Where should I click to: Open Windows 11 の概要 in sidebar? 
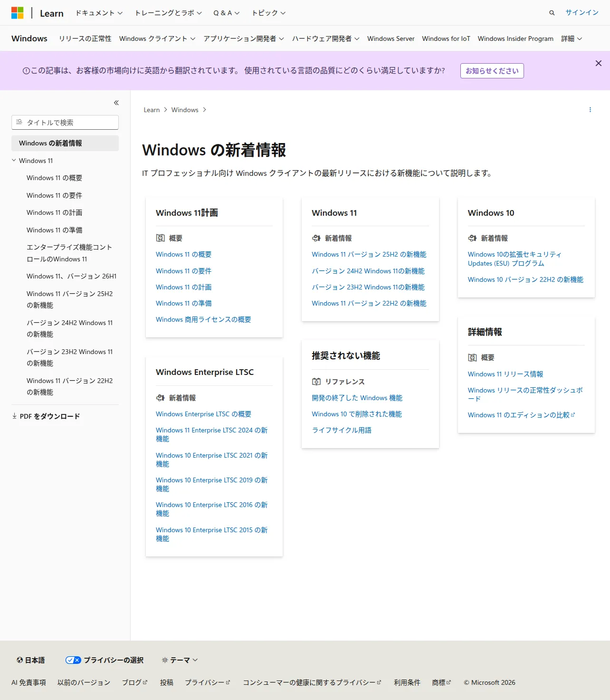tap(54, 178)
